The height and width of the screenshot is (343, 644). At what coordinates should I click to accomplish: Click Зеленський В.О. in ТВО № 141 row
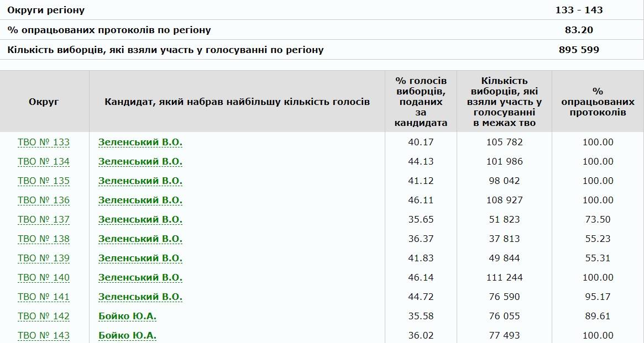point(140,297)
